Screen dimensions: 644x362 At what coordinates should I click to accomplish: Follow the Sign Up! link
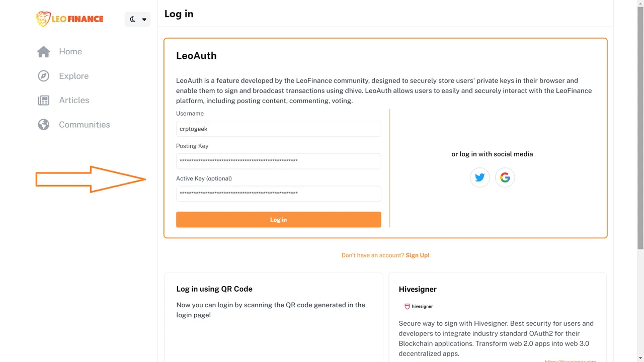(x=418, y=255)
